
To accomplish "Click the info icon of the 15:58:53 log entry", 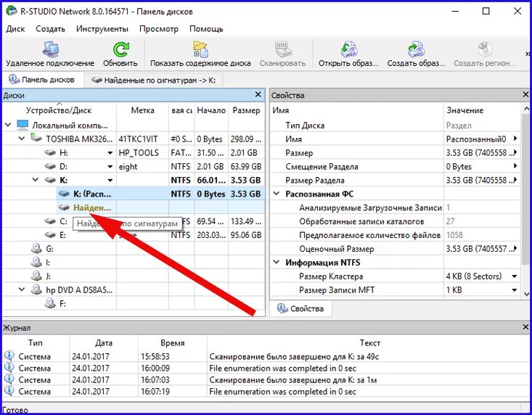I will point(9,356).
